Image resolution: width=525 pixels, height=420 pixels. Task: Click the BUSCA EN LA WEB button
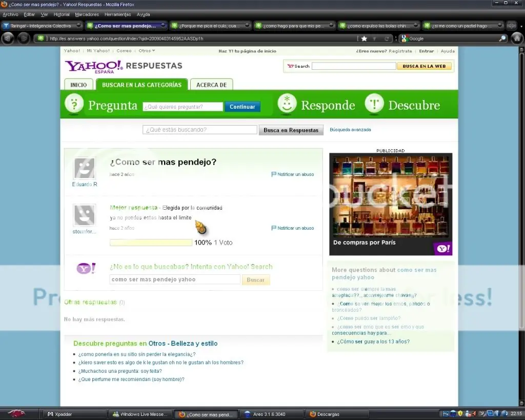[x=424, y=66]
